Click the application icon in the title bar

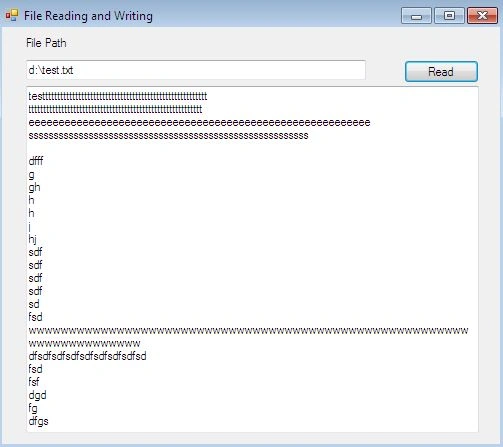point(12,15)
